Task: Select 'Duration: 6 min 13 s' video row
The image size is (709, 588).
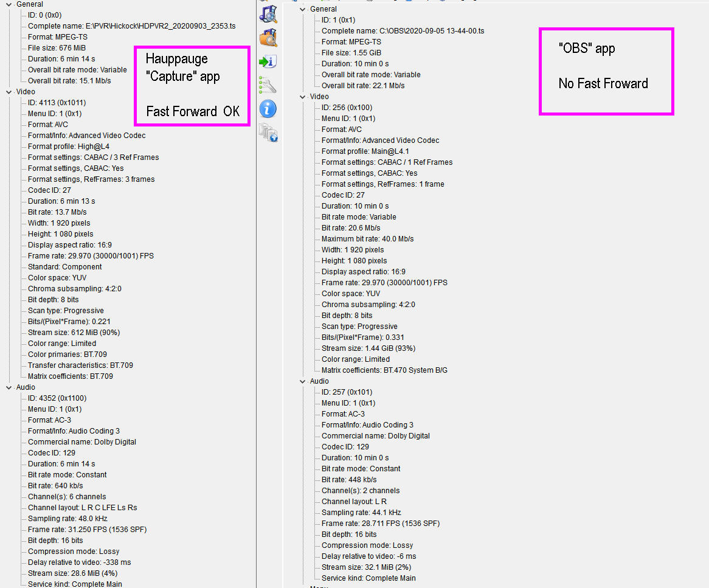Action: pyautogui.click(x=61, y=201)
